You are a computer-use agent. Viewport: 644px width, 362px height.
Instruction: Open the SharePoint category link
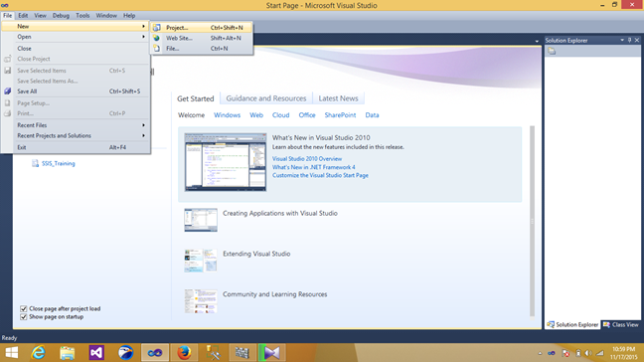pos(340,115)
